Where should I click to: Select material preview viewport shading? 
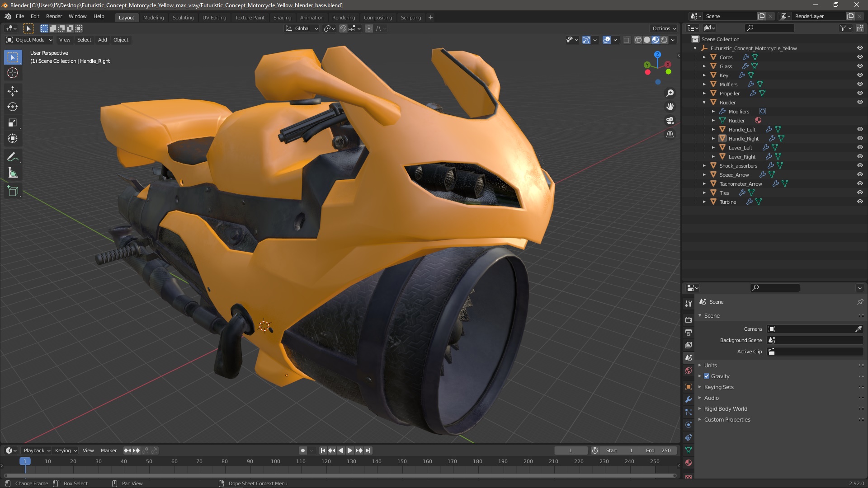656,40
